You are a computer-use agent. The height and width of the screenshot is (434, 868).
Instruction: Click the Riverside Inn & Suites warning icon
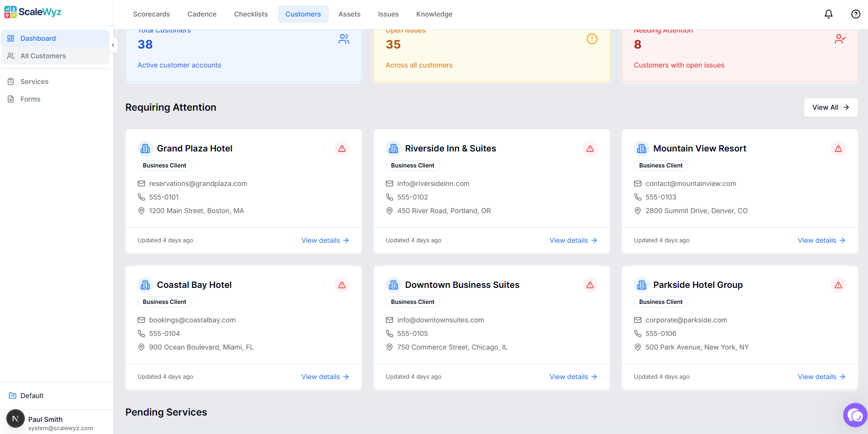pos(590,149)
